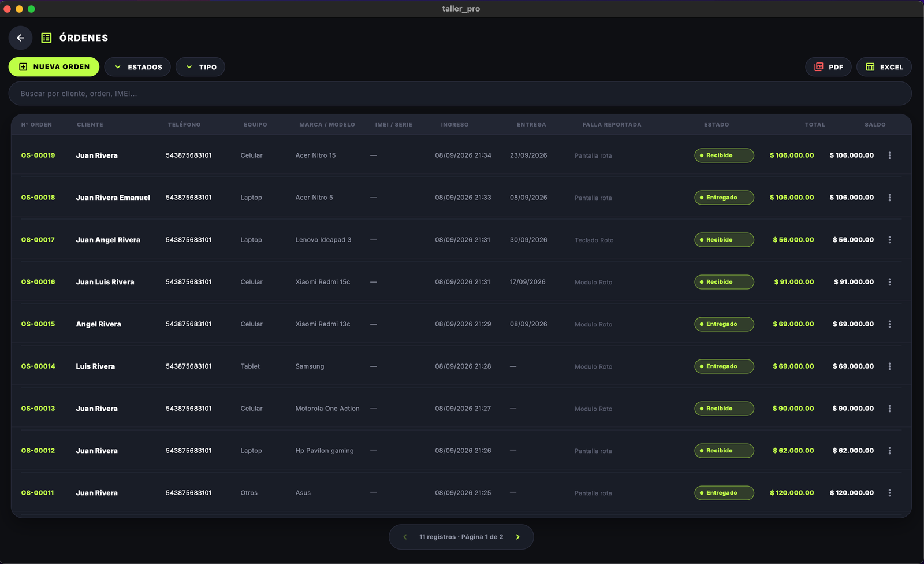Sort by the Total column header

815,125
